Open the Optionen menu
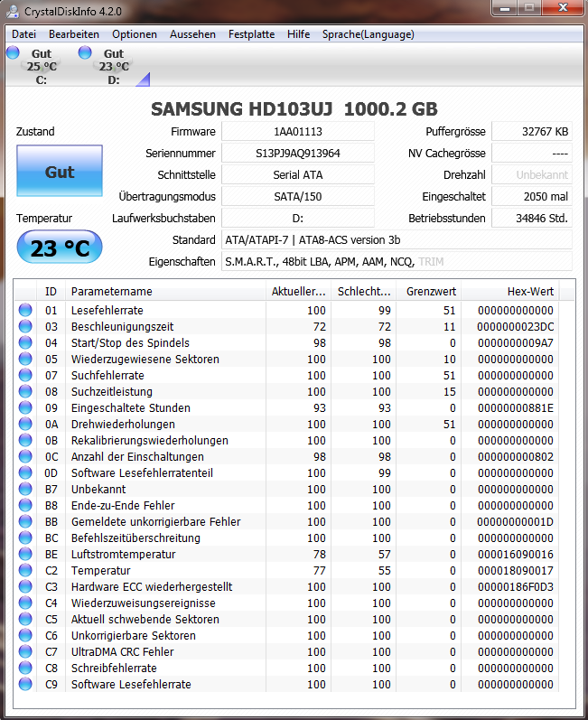 point(135,34)
